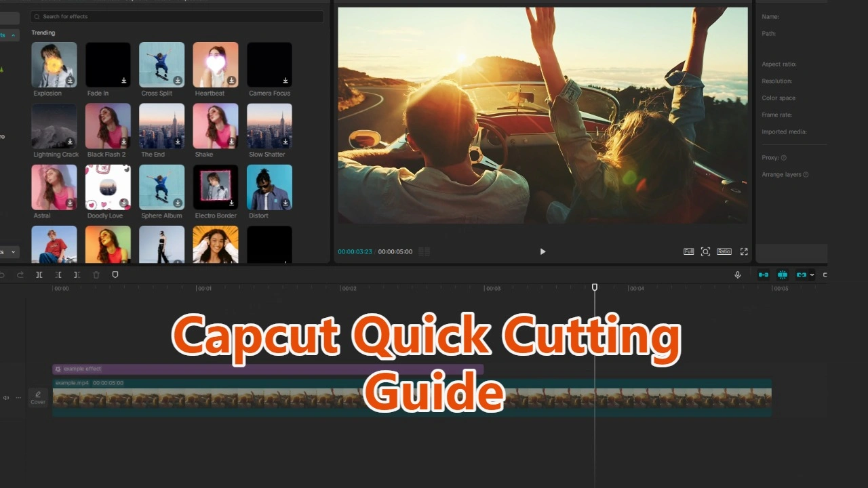Click the Search for effects field
Screen dimensions: 868x488
(178, 16)
